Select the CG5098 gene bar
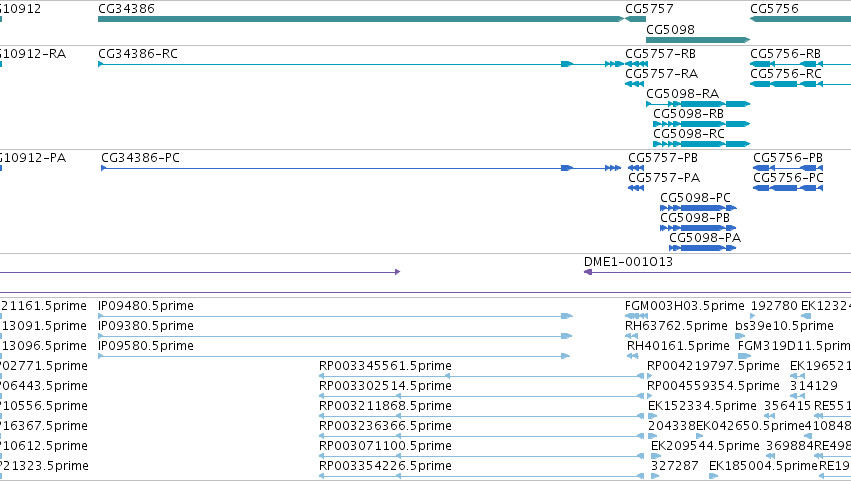 (698, 40)
